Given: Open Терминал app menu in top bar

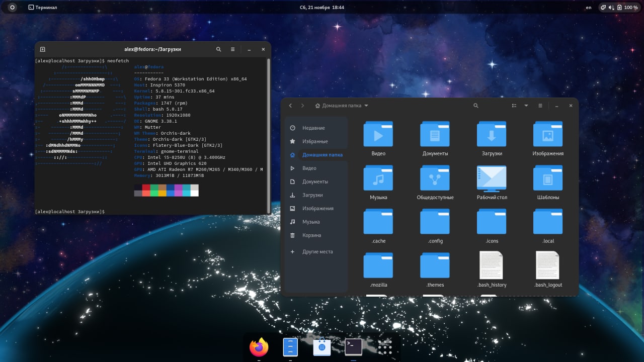Looking at the screenshot, I should click(43, 8).
